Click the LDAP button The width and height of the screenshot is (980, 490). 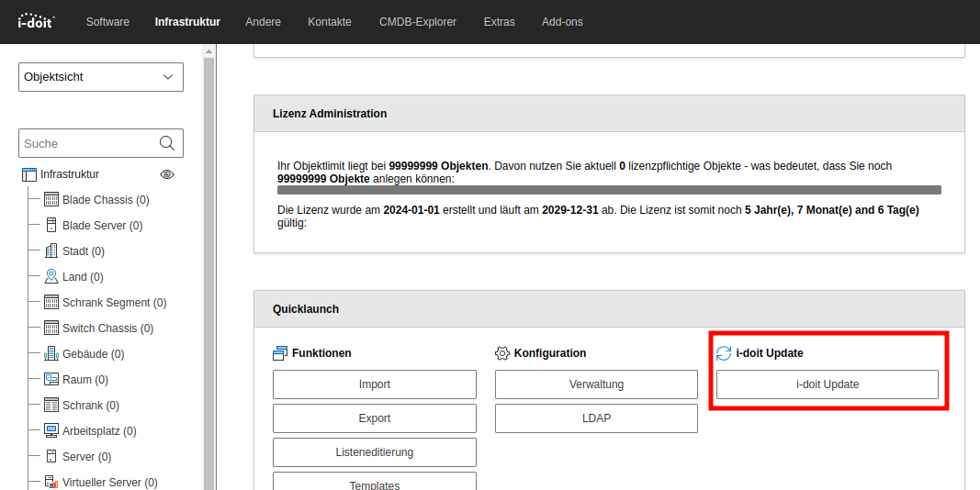point(596,418)
